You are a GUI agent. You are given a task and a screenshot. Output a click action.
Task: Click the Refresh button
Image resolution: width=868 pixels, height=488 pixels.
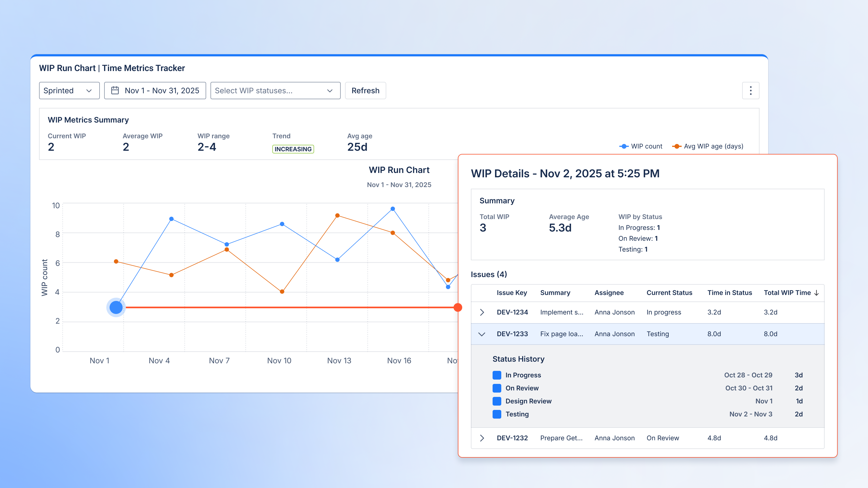[366, 91]
